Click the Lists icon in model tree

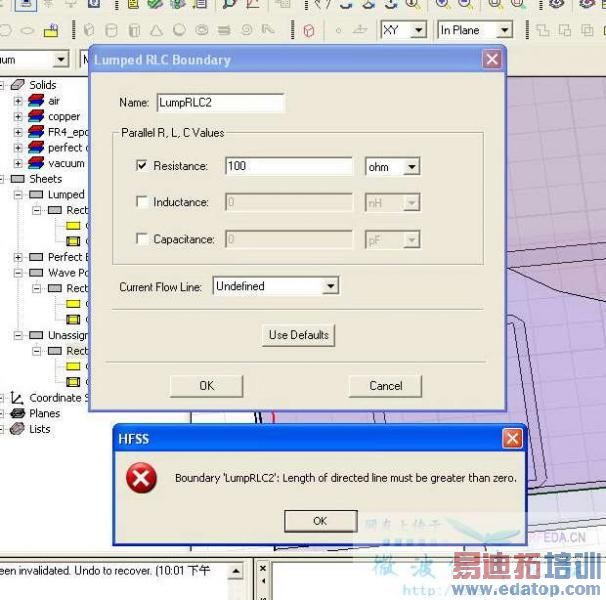tap(17, 429)
